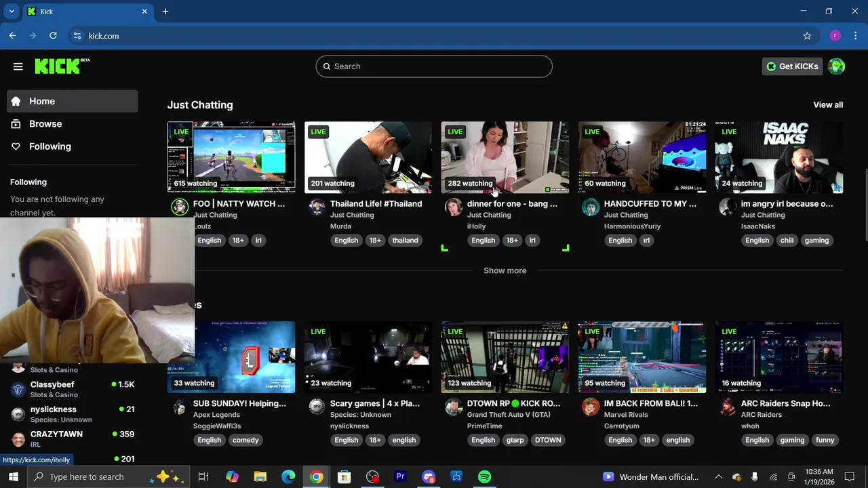Viewport: 868px width, 488px height.
Task: Click Show more under Just Chatting
Action: [505, 270]
